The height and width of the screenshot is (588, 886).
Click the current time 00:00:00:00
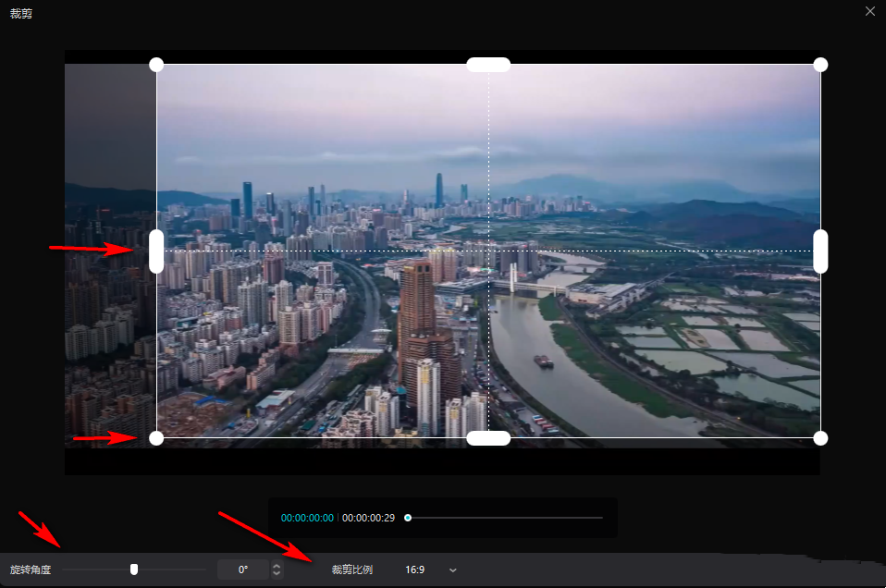[x=307, y=518]
